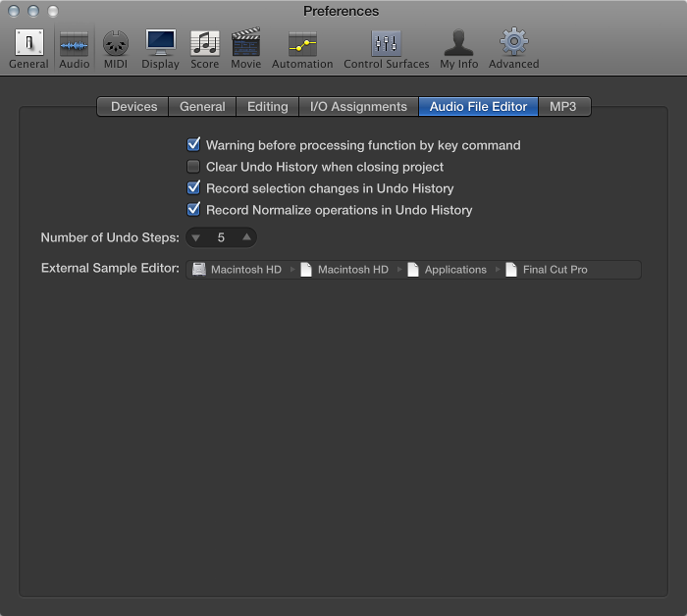The image size is (687, 616).
Task: Click the Applications folder name in path
Action: tap(455, 270)
